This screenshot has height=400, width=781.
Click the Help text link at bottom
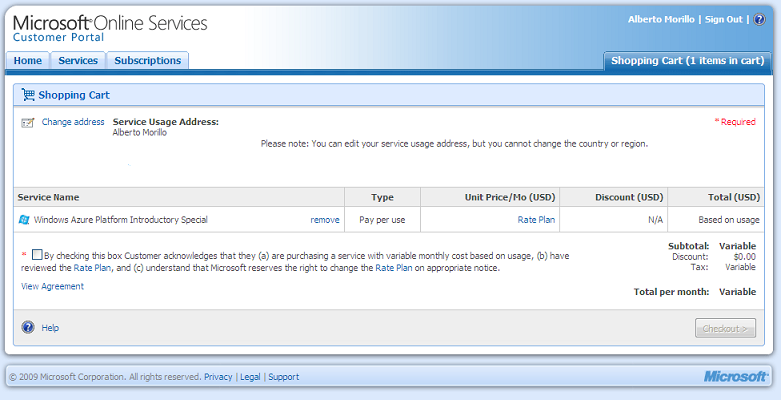50,328
